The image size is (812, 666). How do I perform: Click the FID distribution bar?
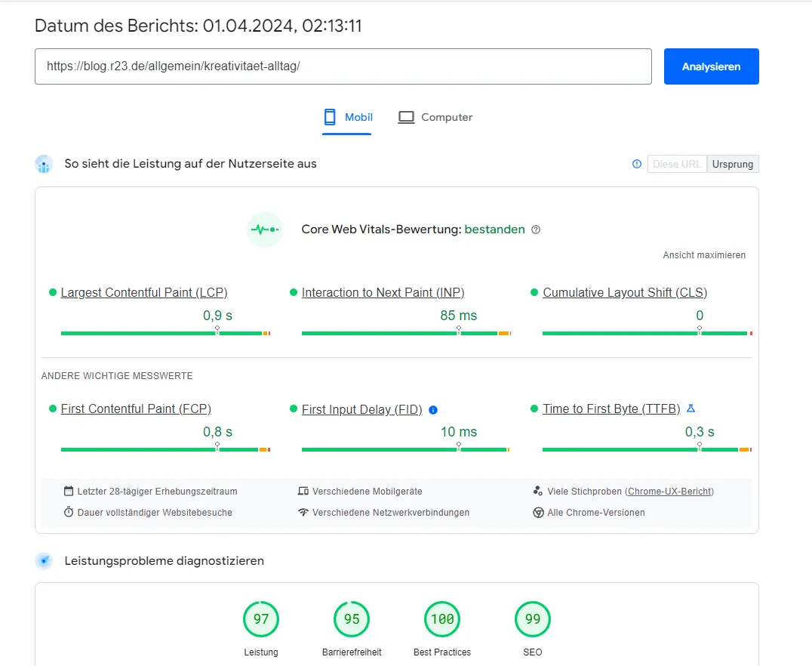click(x=407, y=449)
